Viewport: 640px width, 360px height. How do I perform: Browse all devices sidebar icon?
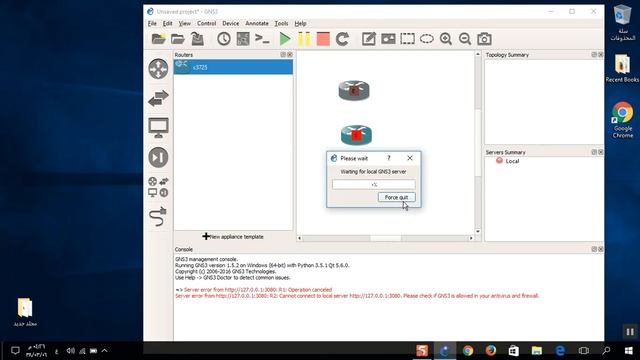(x=158, y=187)
